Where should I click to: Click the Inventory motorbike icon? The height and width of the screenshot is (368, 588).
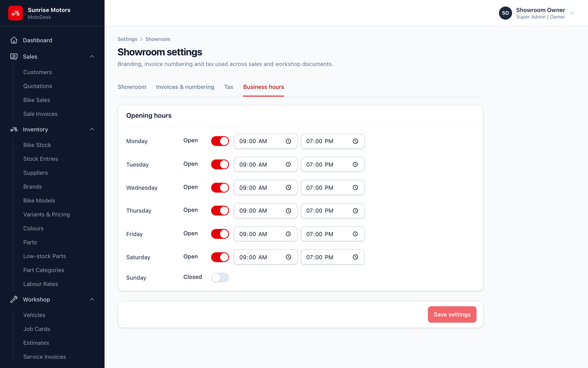pyautogui.click(x=14, y=130)
